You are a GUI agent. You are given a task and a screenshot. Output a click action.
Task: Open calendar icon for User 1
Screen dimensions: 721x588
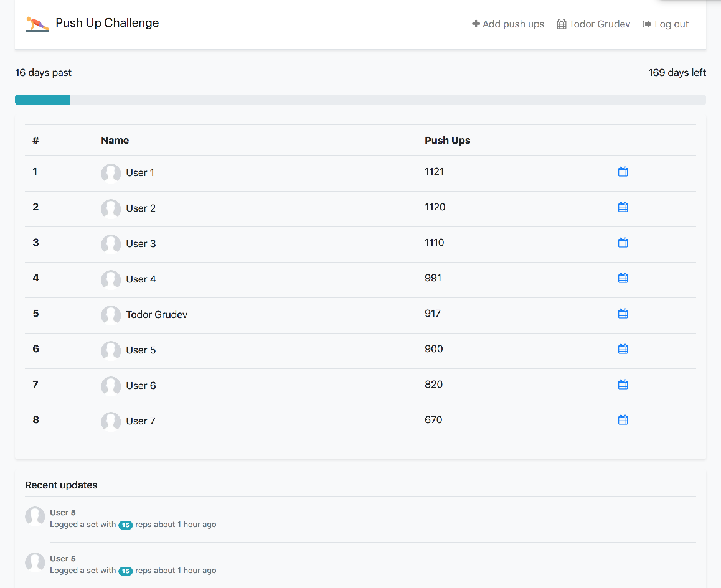pyautogui.click(x=623, y=172)
